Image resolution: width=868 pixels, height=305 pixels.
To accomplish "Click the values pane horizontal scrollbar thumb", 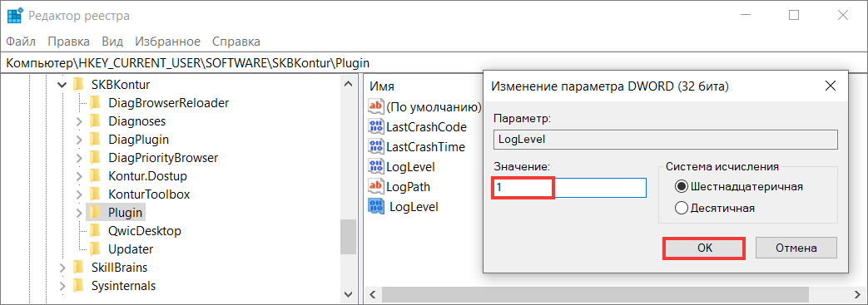I will pos(595,294).
